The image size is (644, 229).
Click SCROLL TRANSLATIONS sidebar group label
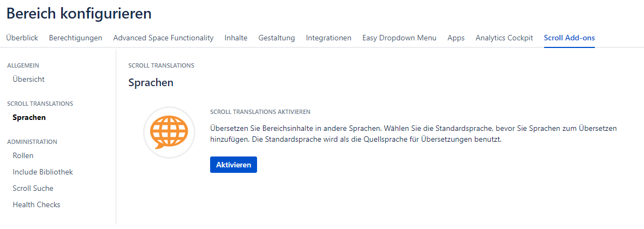tap(40, 104)
